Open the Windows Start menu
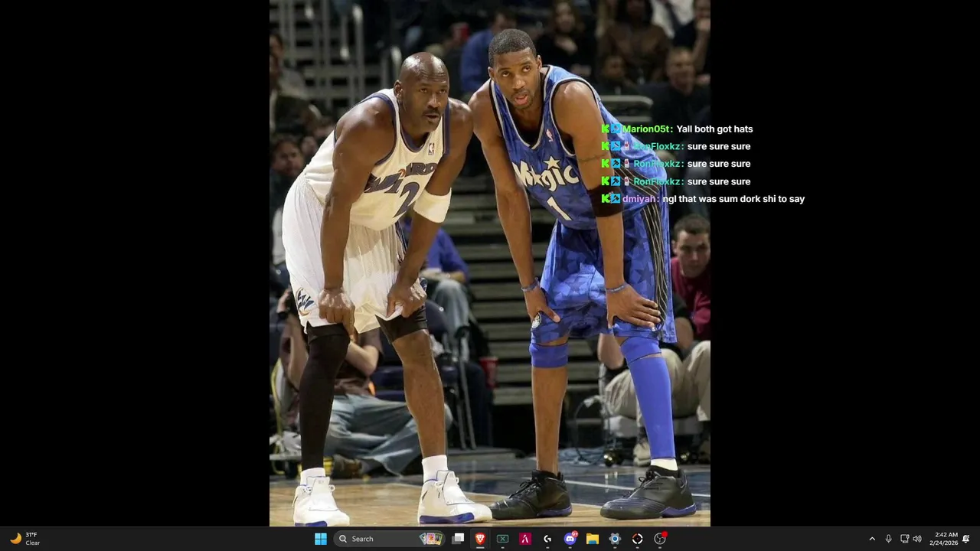The width and height of the screenshot is (980, 551). pos(321,539)
